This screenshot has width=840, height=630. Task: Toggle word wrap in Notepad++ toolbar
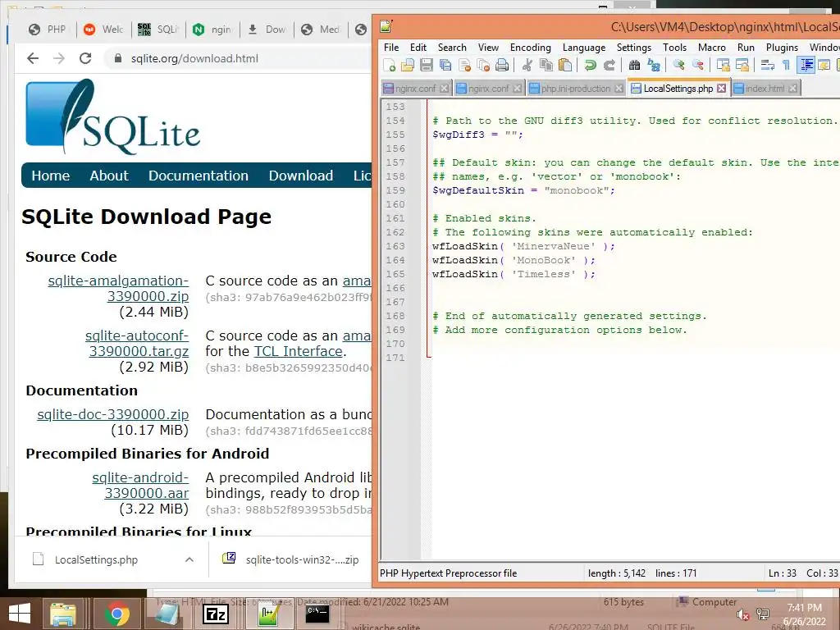coord(768,66)
